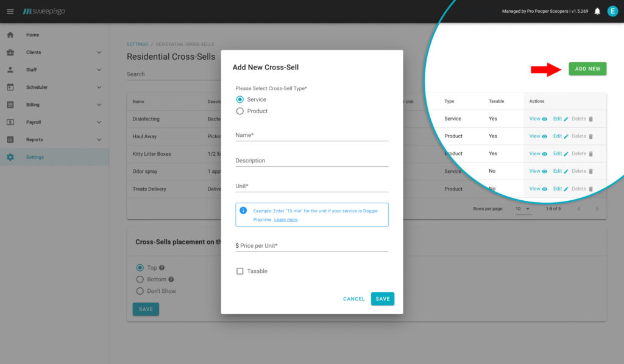Image resolution: width=624 pixels, height=364 pixels.
Task: Click the info icon in example box
Action: [x=243, y=211]
